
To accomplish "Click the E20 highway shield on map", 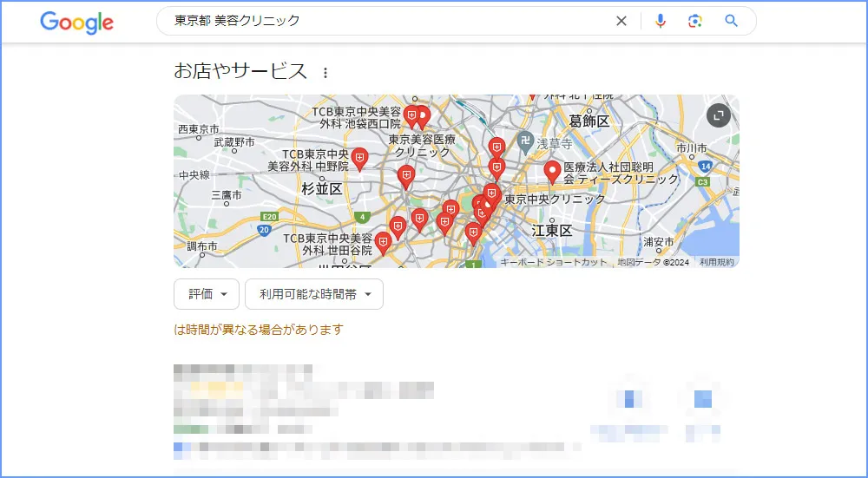I will pyautogui.click(x=270, y=216).
